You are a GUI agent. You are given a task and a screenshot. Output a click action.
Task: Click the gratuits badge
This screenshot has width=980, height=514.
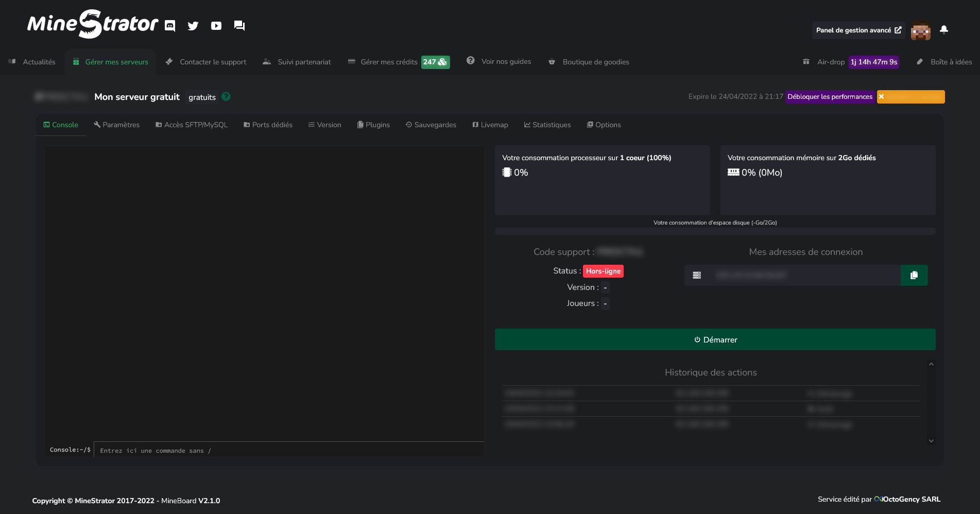point(202,97)
